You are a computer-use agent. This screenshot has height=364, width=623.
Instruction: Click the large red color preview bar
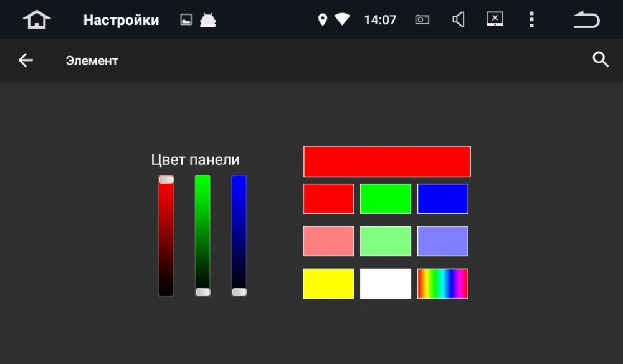pos(387,162)
